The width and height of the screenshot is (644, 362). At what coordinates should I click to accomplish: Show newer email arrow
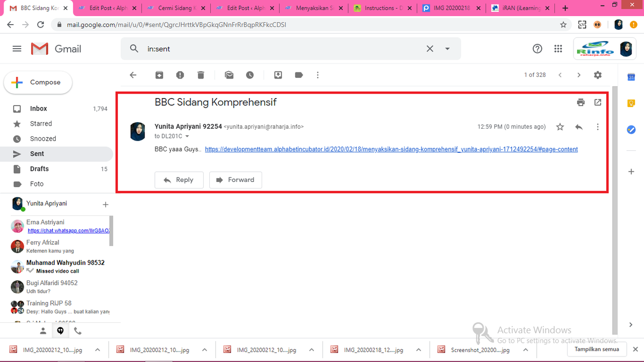click(560, 75)
